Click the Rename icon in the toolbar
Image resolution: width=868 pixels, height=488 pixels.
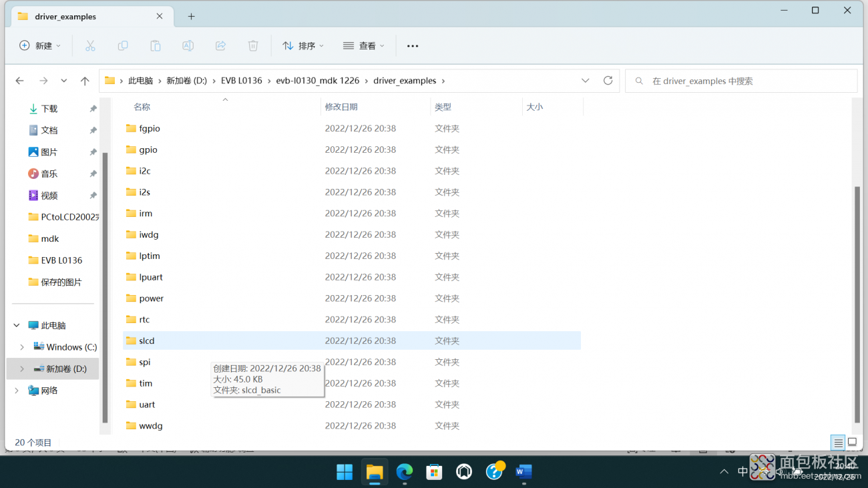tap(188, 45)
